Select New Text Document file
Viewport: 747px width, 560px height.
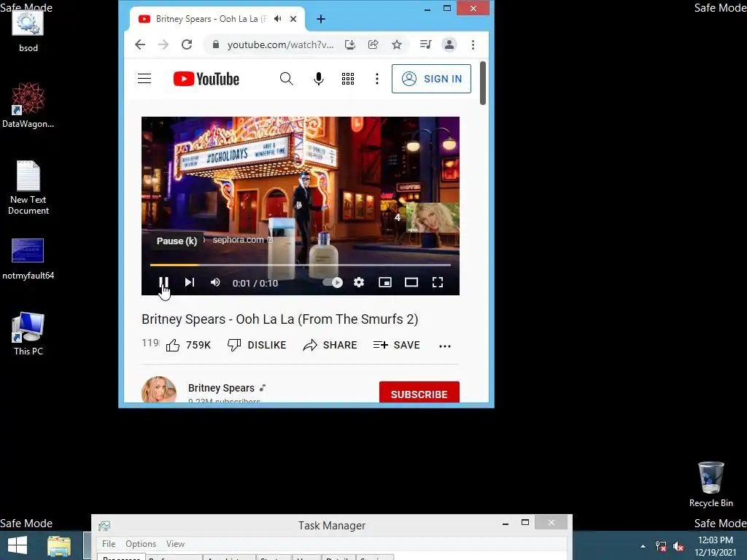pyautogui.click(x=28, y=187)
